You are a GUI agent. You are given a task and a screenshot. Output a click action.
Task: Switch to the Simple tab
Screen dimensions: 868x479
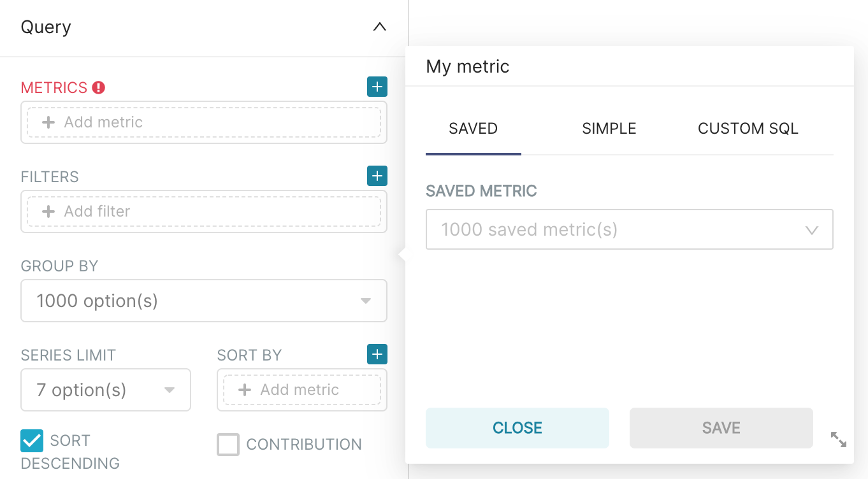(609, 129)
